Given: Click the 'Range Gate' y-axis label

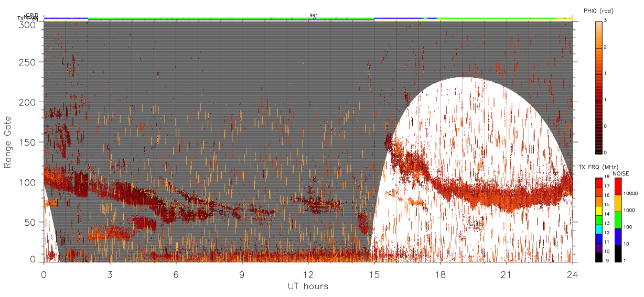Looking at the screenshot, I should [x=8, y=142].
